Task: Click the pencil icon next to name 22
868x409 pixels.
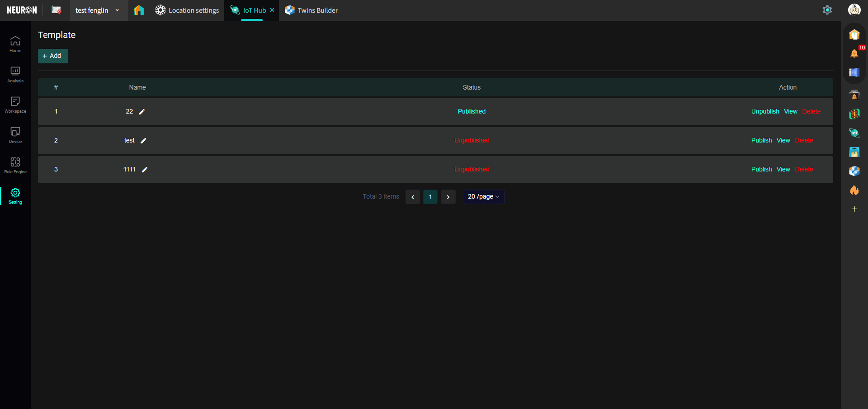Action: (142, 112)
